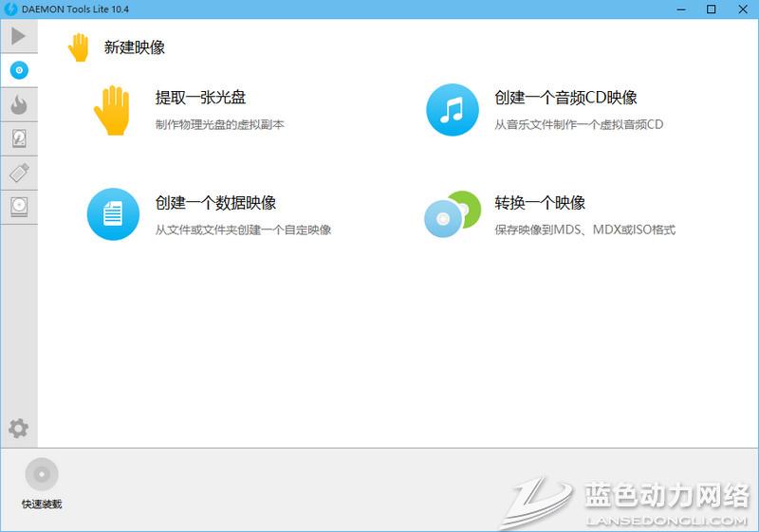Screen dimensions: 759x532
Task: Select the USB stick sidebar icon
Action: click(x=18, y=174)
